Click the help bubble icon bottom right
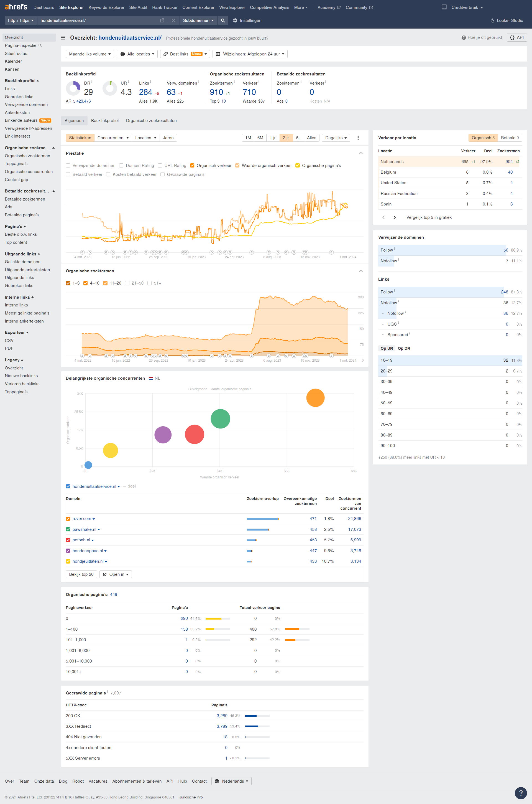The width and height of the screenshot is (532, 804). [x=521, y=793]
